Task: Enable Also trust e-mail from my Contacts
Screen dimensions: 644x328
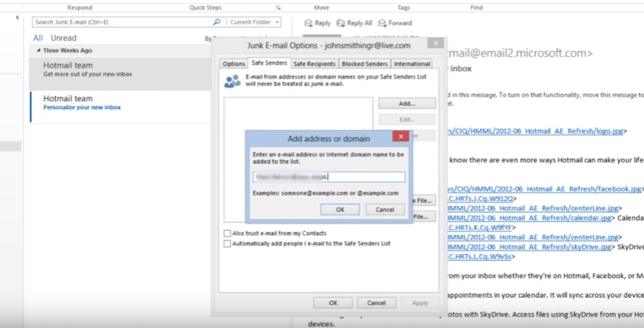Action: pyautogui.click(x=228, y=234)
